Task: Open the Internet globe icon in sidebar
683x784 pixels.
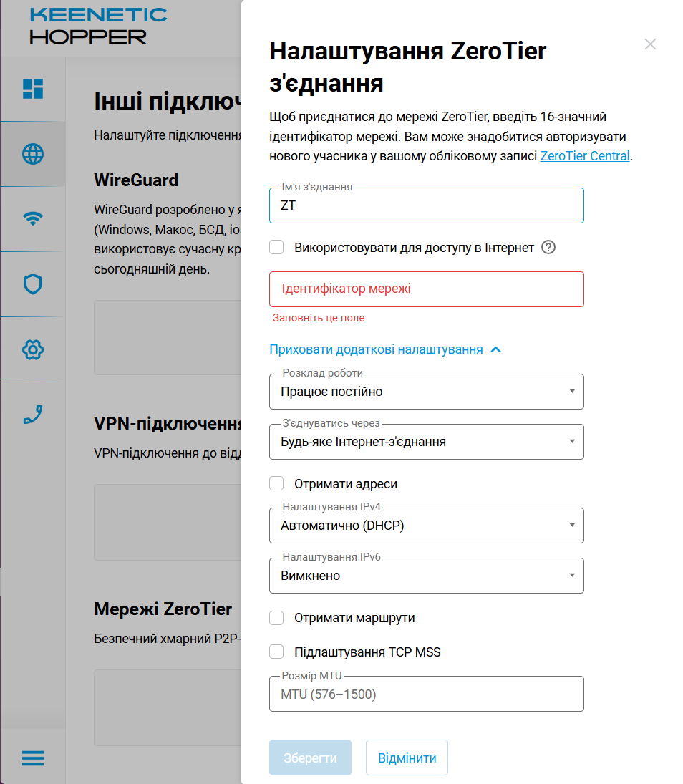Action: (x=33, y=154)
